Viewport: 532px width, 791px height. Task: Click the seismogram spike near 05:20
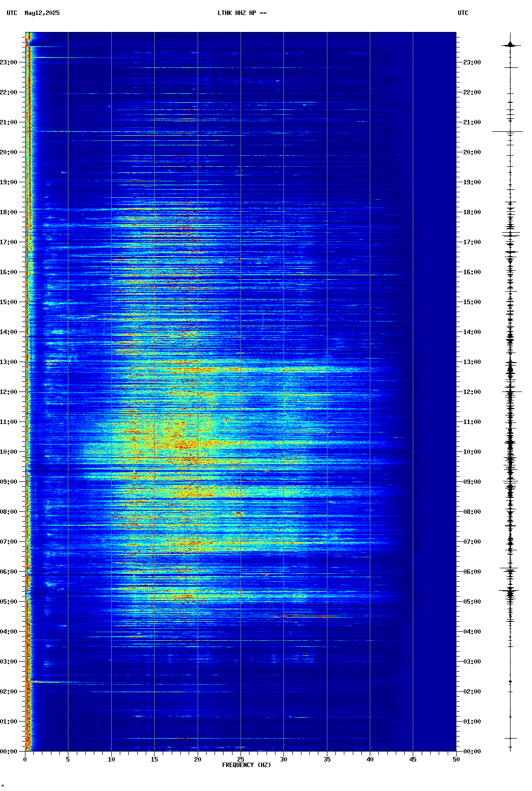[x=510, y=591]
